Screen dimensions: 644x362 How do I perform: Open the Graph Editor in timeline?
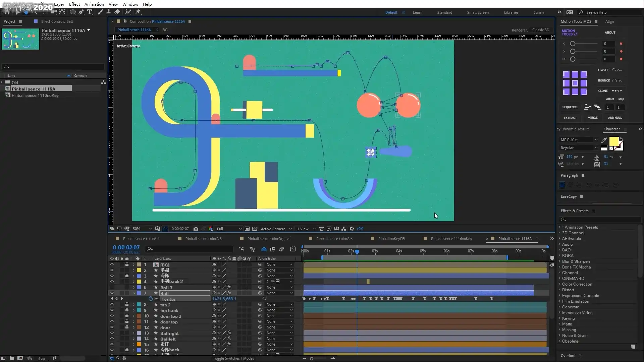coord(293,249)
